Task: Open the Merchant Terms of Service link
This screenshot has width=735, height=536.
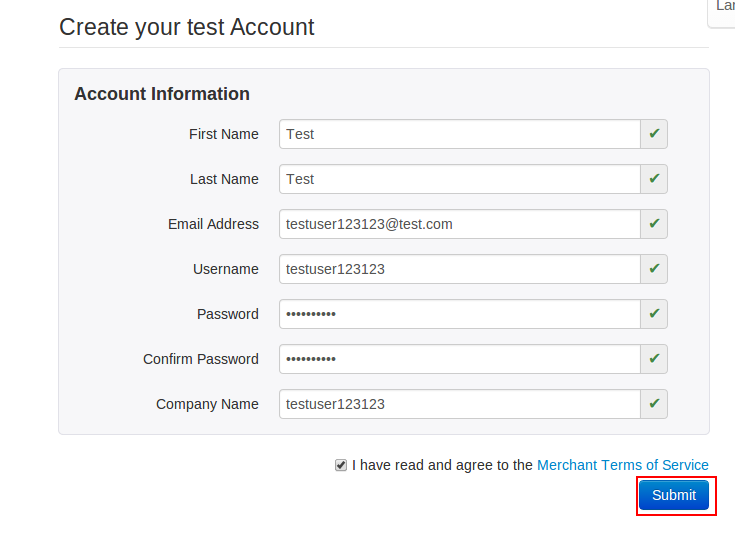Action: coord(622,465)
